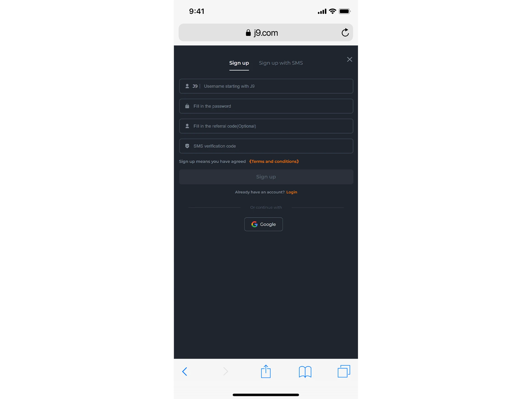Viewport: 532px width, 399px height.
Task: Select the Sign up tab
Action: pos(239,63)
